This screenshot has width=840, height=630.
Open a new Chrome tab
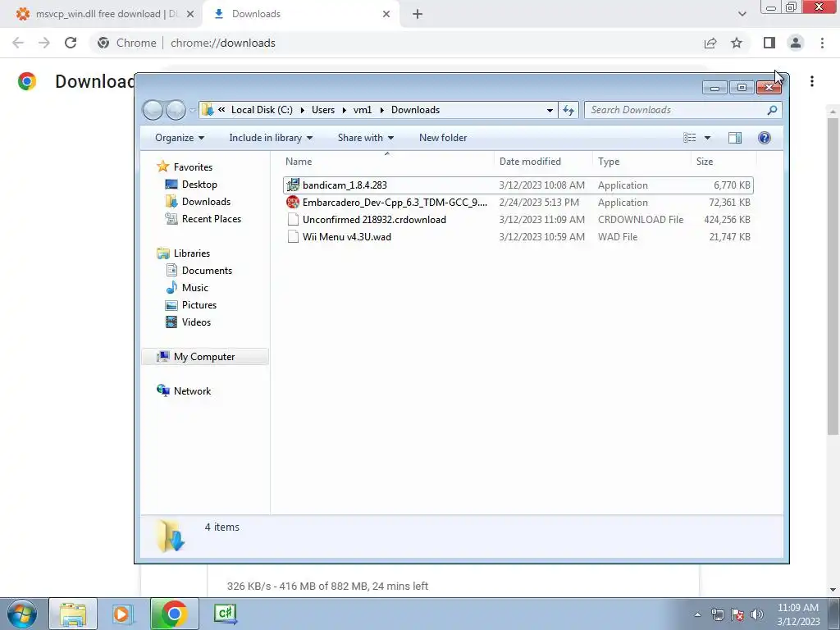[x=418, y=14]
